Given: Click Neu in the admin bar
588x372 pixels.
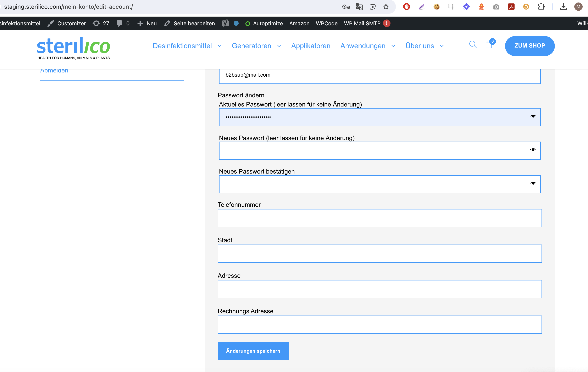Looking at the screenshot, I should click(147, 23).
